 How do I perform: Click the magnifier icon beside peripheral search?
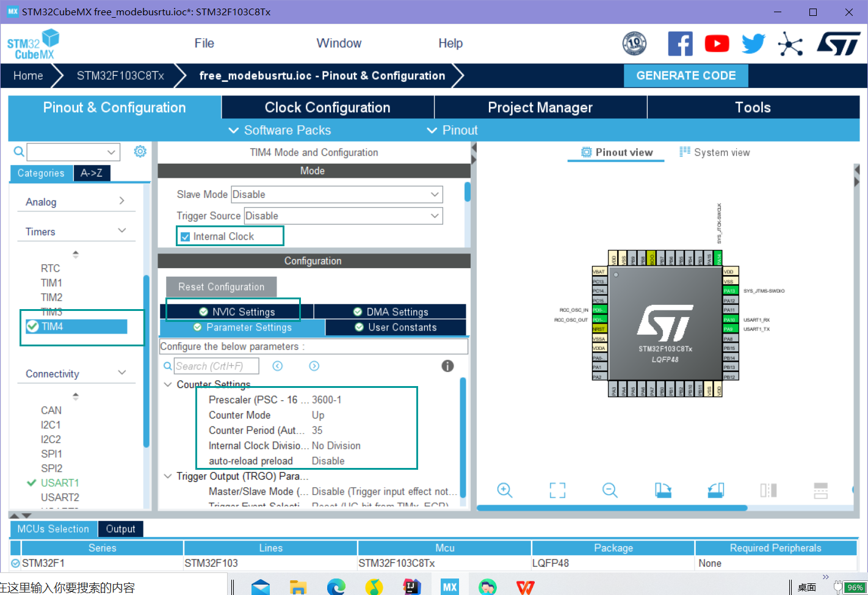click(x=19, y=151)
